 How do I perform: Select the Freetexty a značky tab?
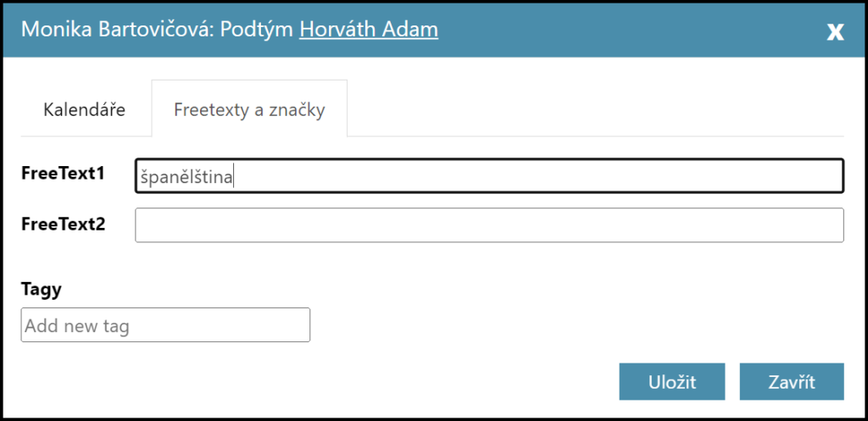point(249,109)
